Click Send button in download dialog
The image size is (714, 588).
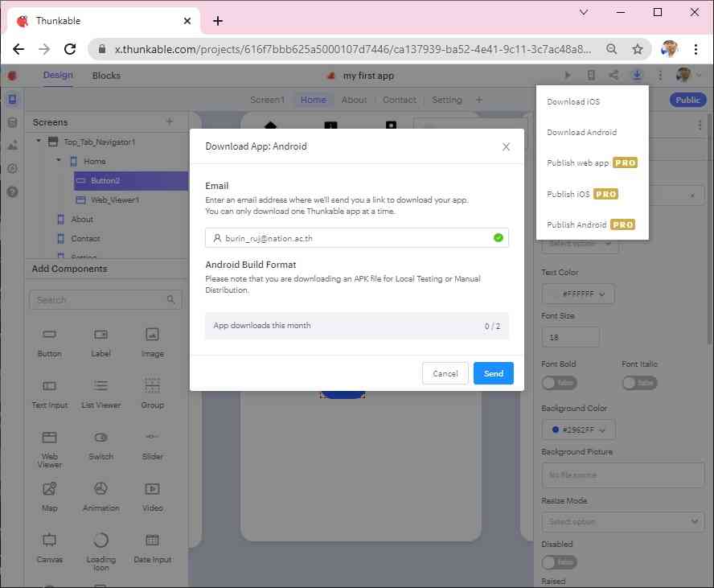(493, 373)
